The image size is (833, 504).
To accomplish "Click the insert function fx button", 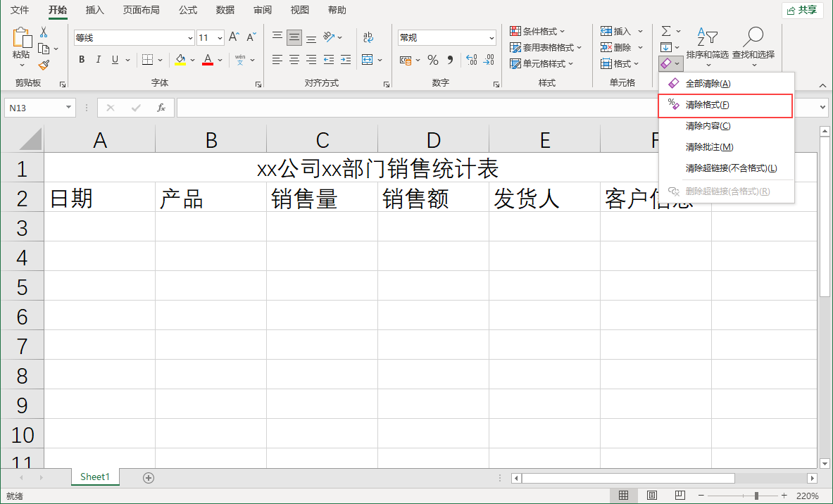I will tap(161, 108).
